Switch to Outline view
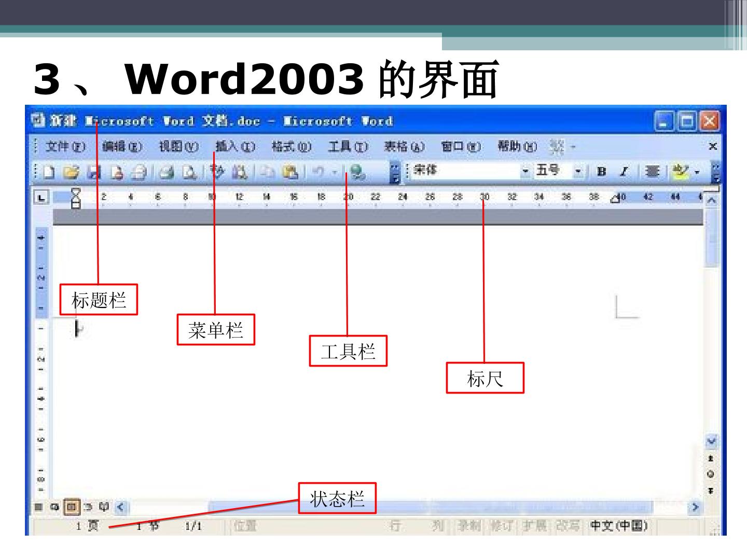 click(88, 507)
